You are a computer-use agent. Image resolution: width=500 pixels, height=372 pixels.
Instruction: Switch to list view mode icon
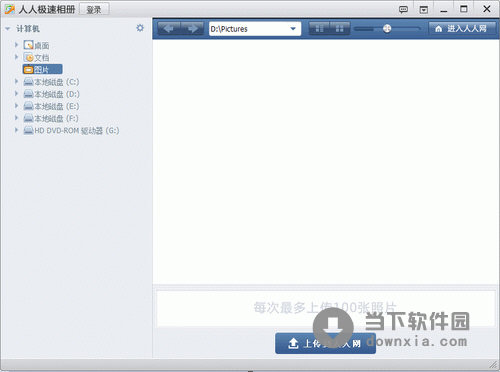(x=319, y=29)
